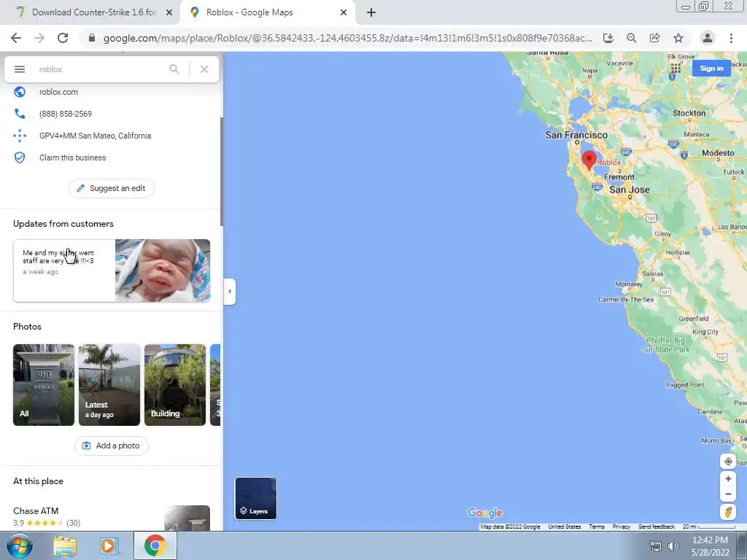The height and width of the screenshot is (560, 747).
Task: Click the San Francisco map label
Action: (x=576, y=135)
